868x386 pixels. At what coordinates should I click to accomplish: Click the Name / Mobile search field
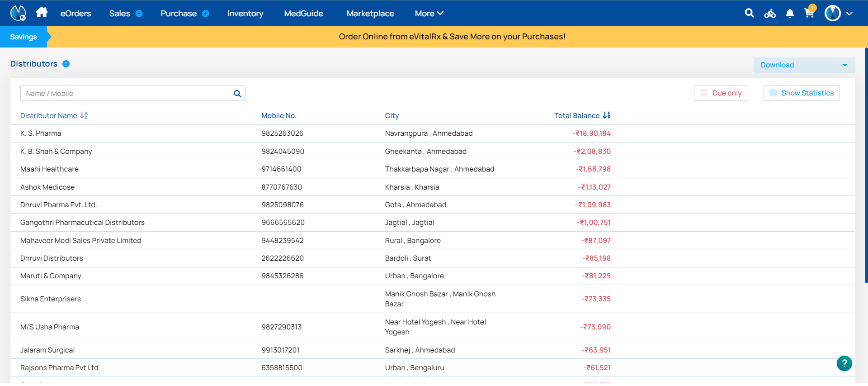coord(133,93)
